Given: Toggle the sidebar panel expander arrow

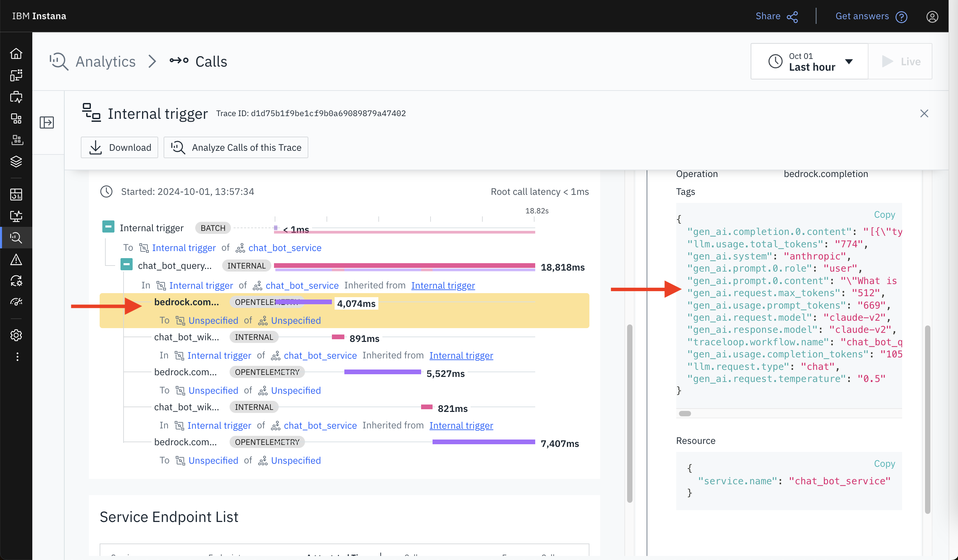Looking at the screenshot, I should pos(46,123).
